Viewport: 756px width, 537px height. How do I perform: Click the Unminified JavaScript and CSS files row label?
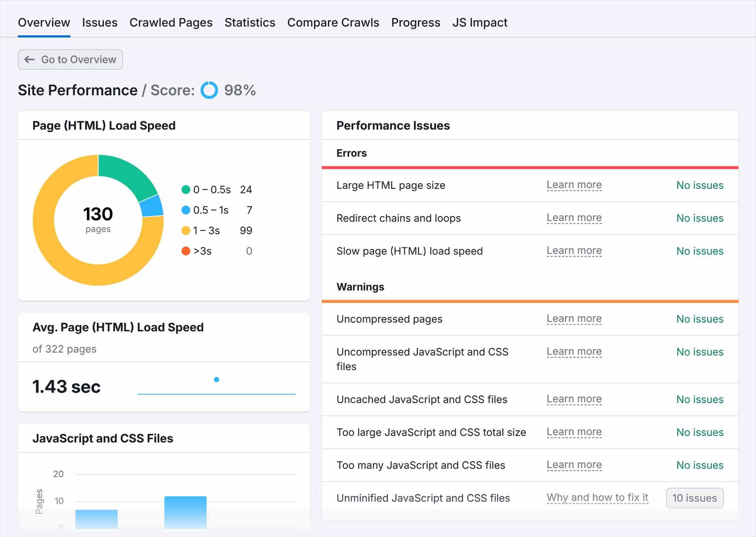[423, 498]
